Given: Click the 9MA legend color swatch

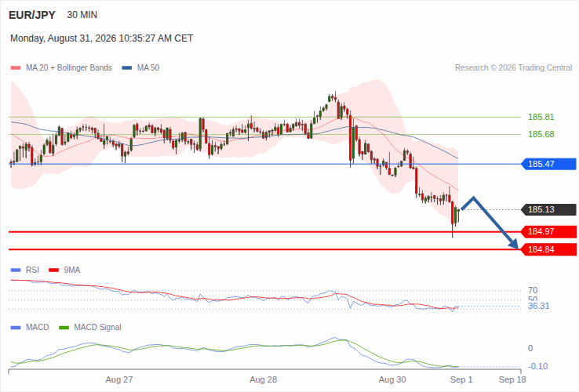Looking at the screenshot, I should [x=54, y=270].
